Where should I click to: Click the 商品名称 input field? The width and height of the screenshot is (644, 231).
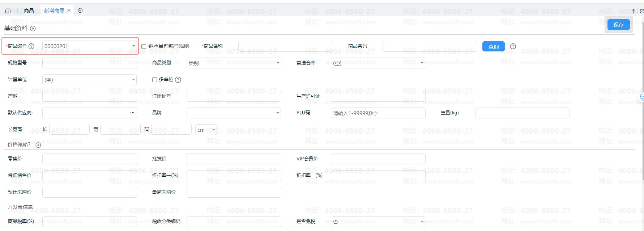coord(285,46)
